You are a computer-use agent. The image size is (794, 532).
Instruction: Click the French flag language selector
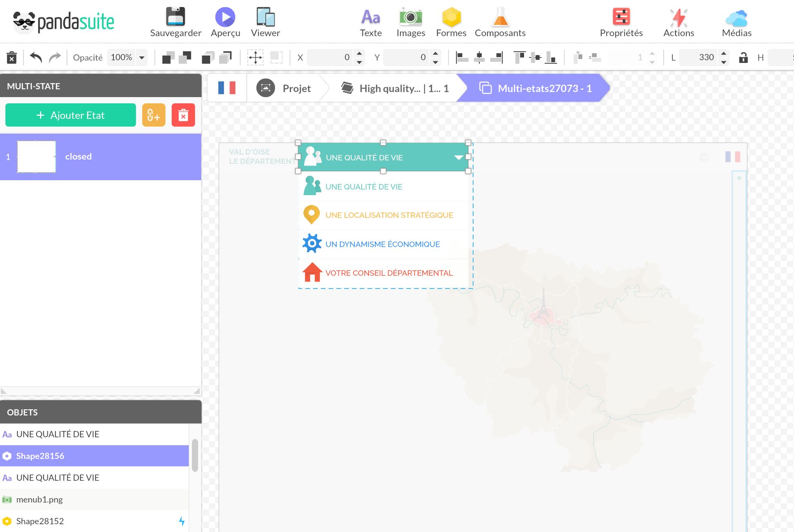pos(227,88)
